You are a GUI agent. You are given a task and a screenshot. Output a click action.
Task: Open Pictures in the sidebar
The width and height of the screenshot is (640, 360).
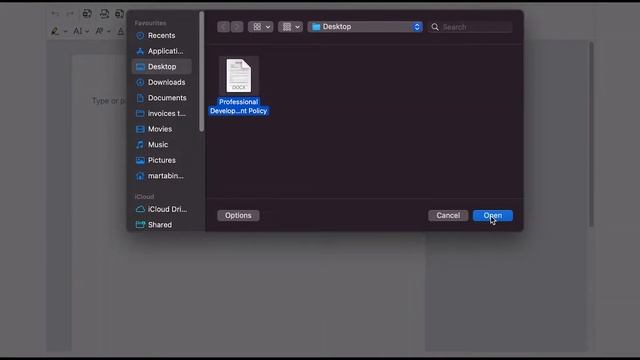[162, 160]
